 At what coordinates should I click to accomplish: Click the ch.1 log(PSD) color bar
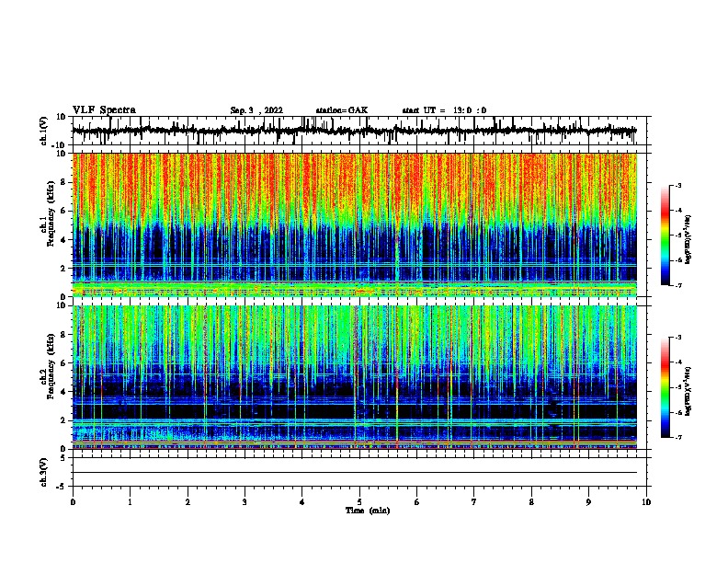tap(665, 236)
